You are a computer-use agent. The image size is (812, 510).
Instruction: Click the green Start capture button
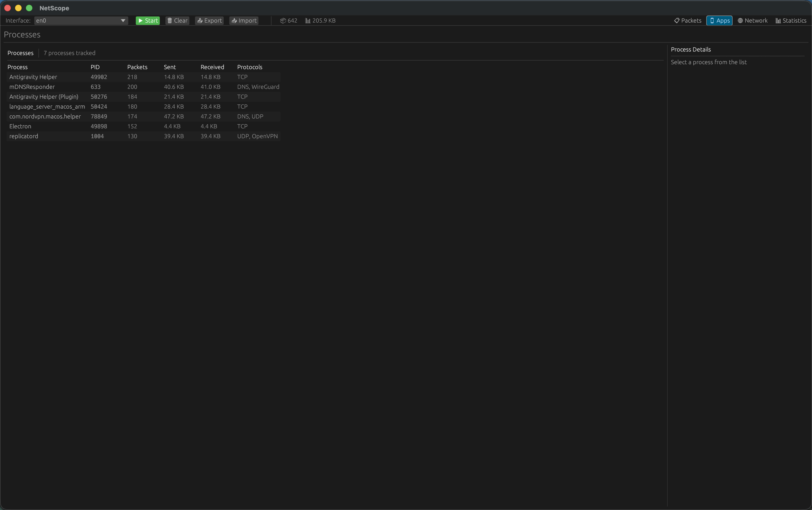click(x=148, y=21)
